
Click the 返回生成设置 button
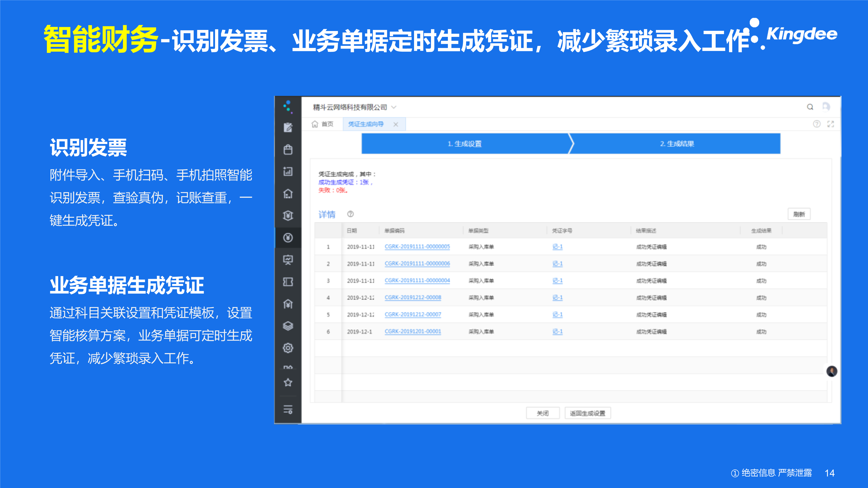pos(588,413)
